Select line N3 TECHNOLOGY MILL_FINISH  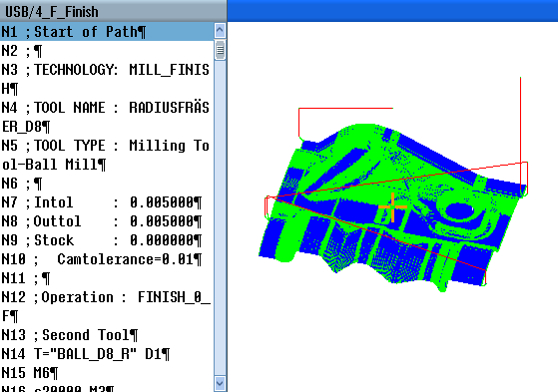107,79
